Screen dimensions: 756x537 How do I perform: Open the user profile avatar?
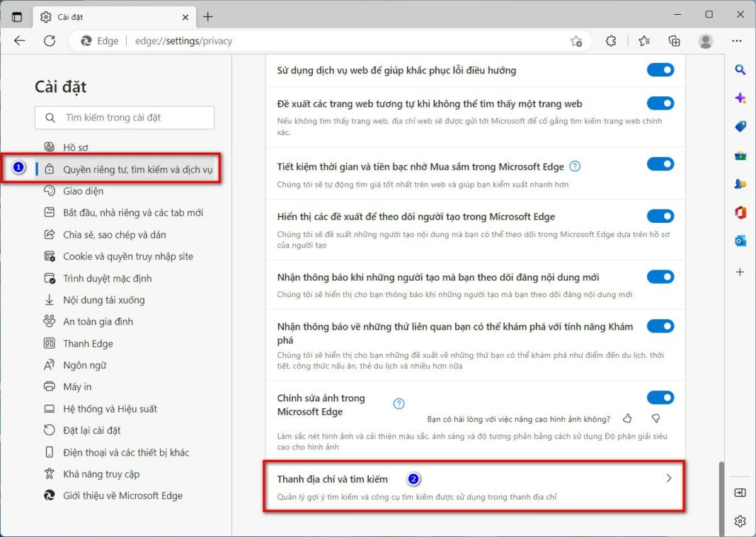705,41
